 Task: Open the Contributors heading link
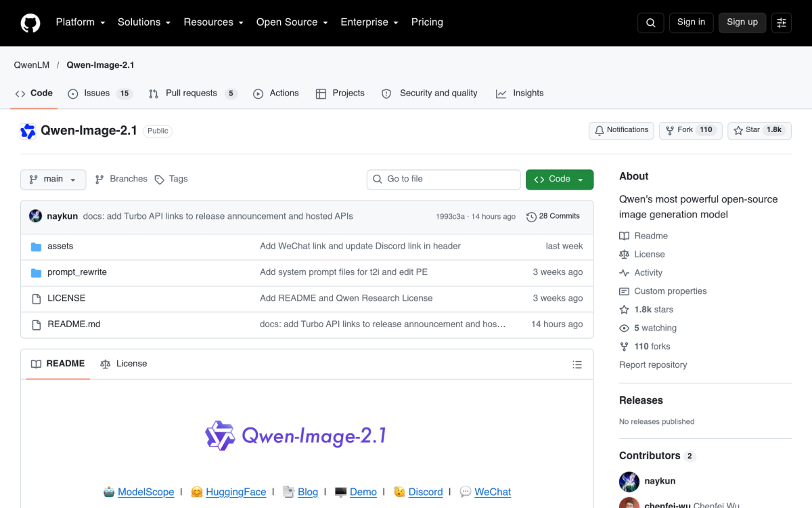pyautogui.click(x=650, y=456)
